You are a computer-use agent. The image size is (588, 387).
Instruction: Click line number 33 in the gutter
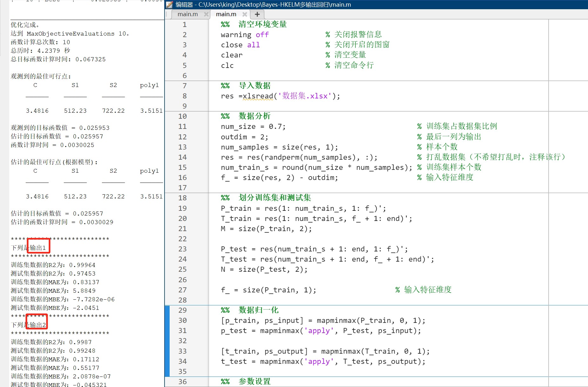click(182, 351)
